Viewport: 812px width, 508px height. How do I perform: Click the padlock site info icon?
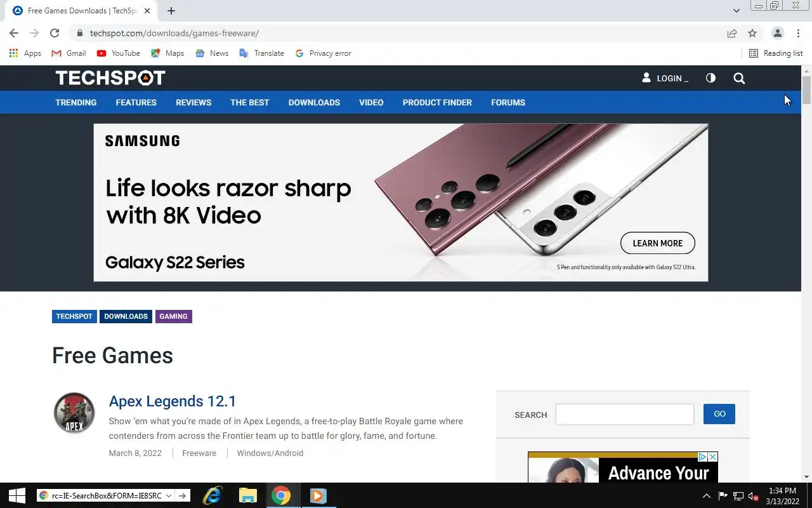pyautogui.click(x=79, y=33)
